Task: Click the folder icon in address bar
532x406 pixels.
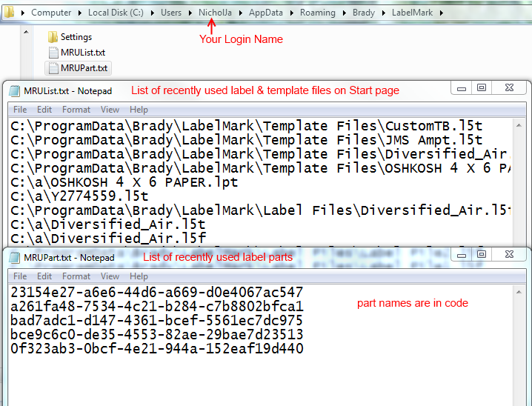Action: point(9,13)
